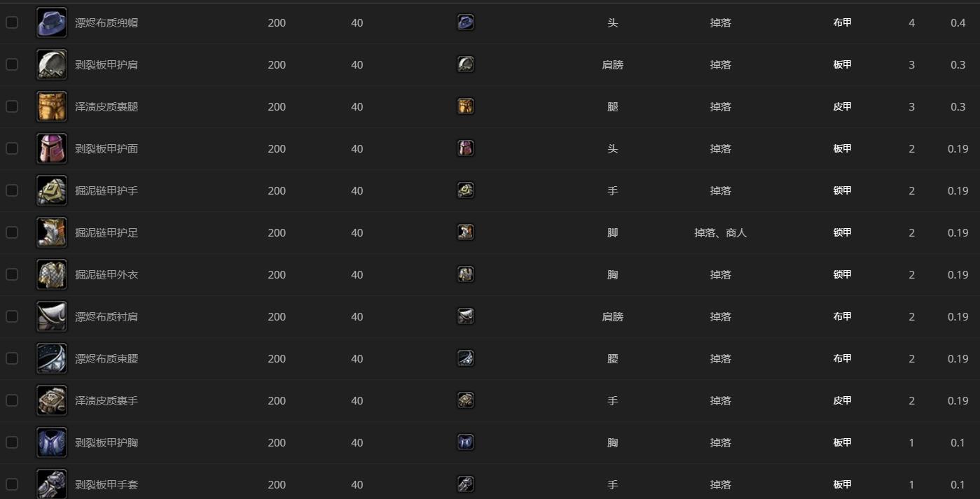Check the box for 漂烬布质兜帽
Viewport: 980px width, 499px height.
[x=12, y=22]
